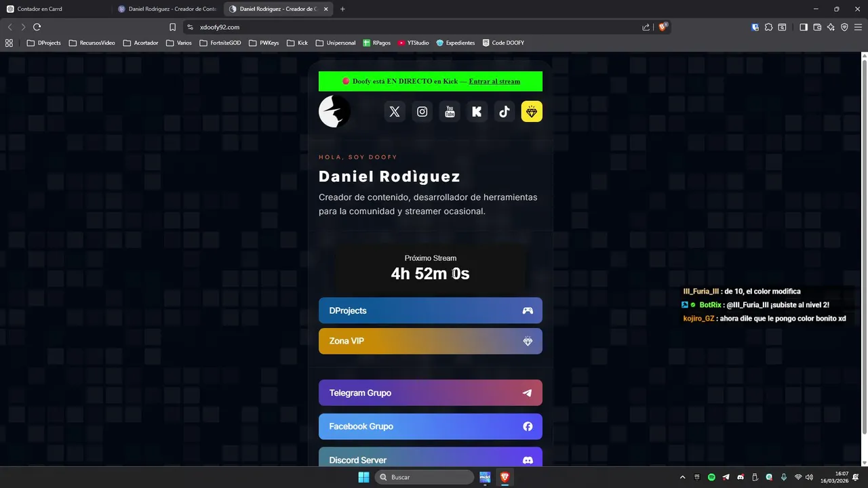Image resolution: width=868 pixels, height=488 pixels.
Task: Close the active Daniel Rodriguez tab
Action: [326, 9]
